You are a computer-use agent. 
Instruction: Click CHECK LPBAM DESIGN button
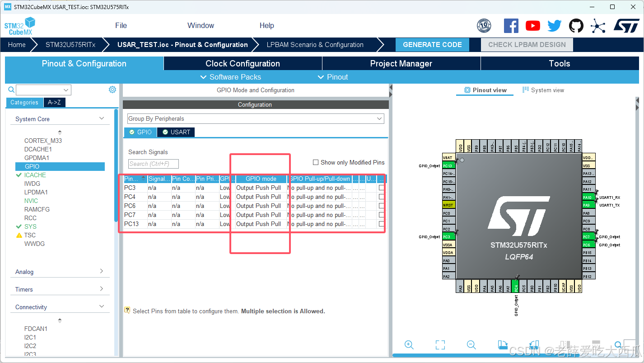tap(527, 44)
